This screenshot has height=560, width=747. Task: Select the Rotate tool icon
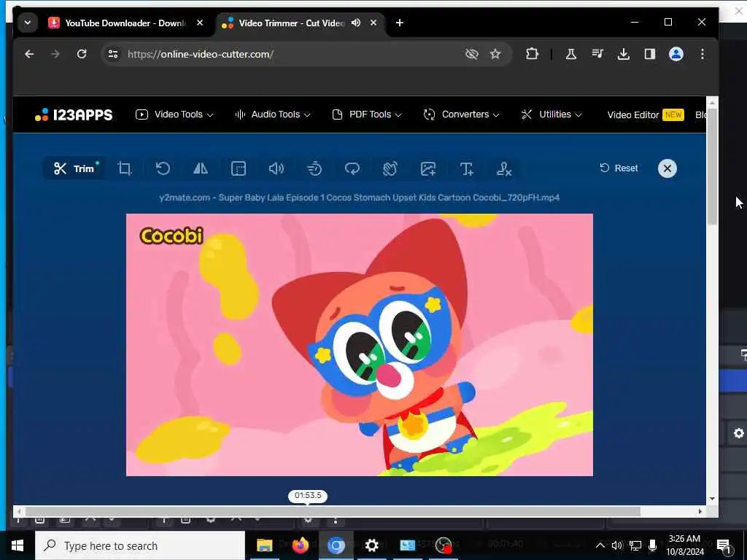163,168
